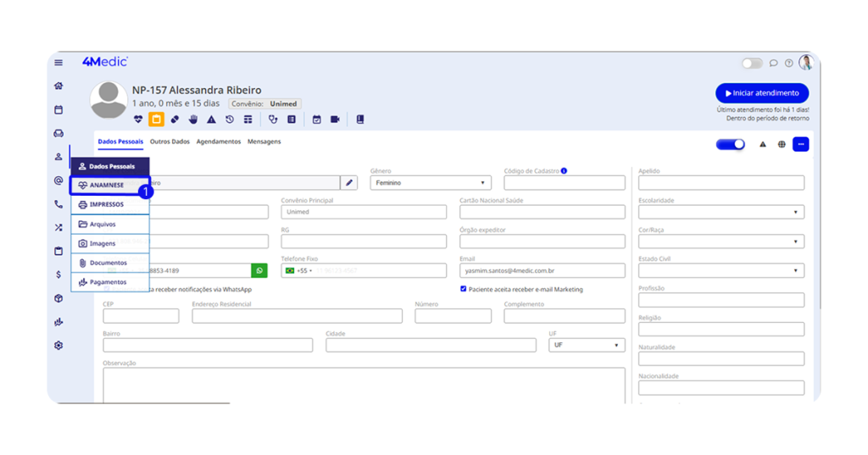This screenshot has width=868, height=455.
Task: Click the Email input field
Action: tap(542, 270)
